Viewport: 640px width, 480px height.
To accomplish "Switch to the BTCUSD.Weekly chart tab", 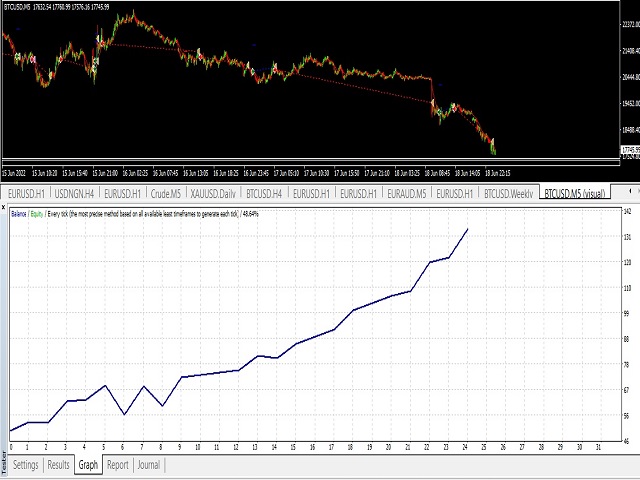I will point(509,193).
